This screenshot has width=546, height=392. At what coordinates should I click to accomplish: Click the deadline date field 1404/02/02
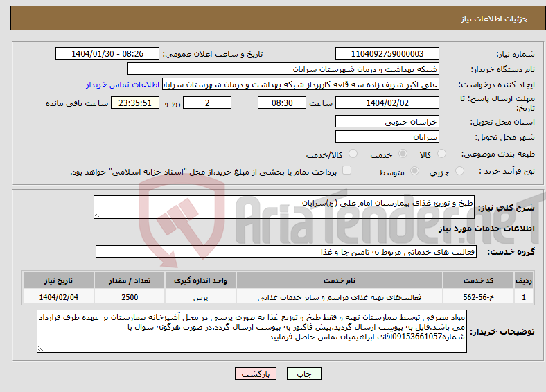pos(387,103)
